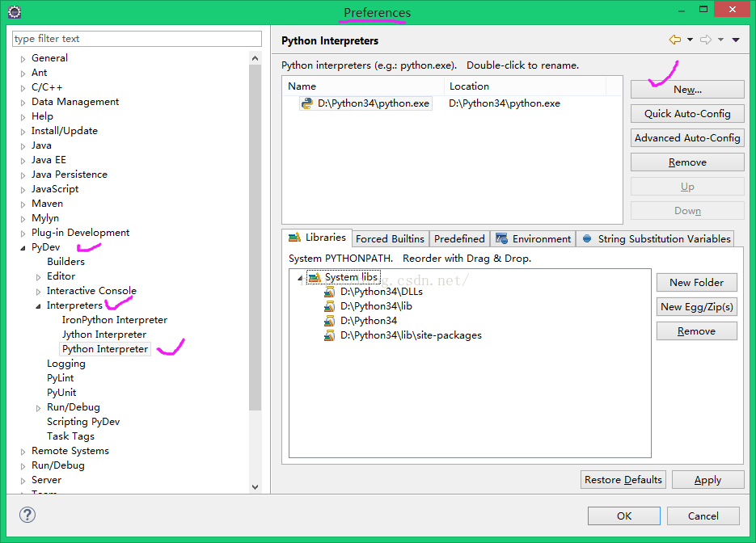This screenshot has width=756, height=543.
Task: Open the view menu dropdown arrow
Action: 736,40
